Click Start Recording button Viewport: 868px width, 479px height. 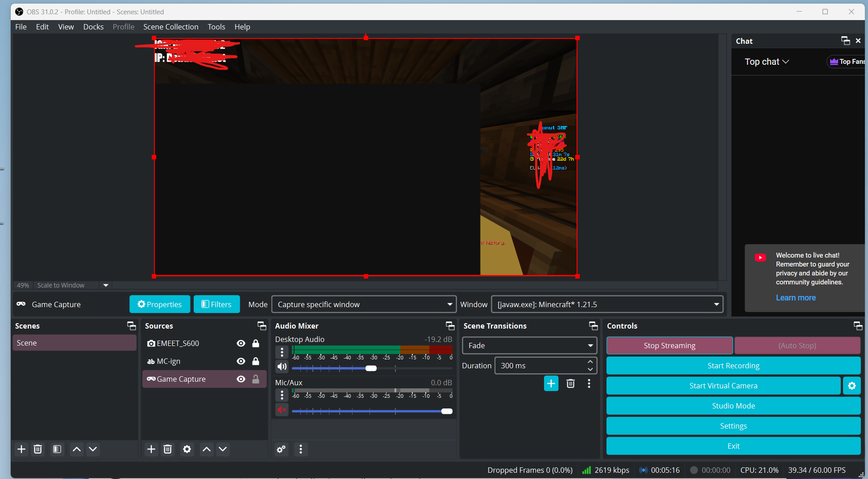tap(733, 366)
